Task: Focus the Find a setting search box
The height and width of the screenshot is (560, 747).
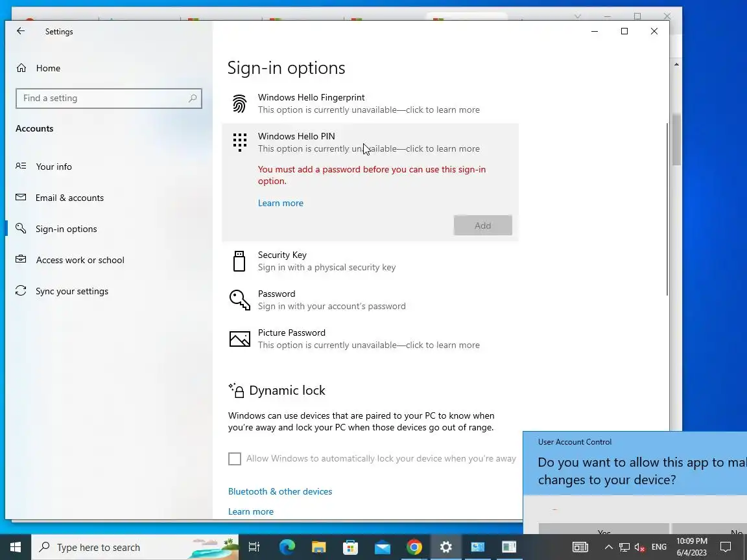Action: point(109,98)
